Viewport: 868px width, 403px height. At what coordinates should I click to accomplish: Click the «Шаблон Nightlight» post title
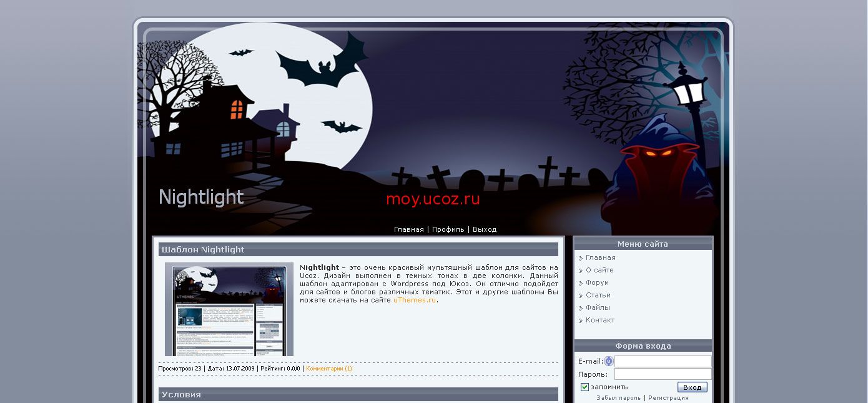203,249
